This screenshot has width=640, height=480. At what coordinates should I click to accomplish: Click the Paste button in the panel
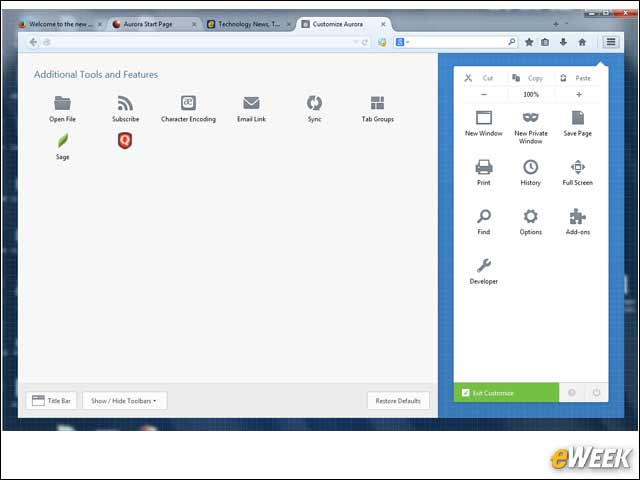point(576,78)
